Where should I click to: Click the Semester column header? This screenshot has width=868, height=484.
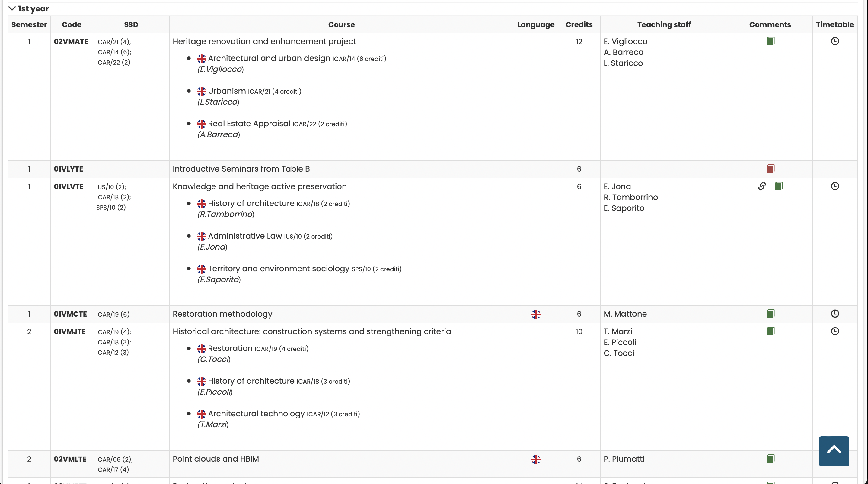29,24
